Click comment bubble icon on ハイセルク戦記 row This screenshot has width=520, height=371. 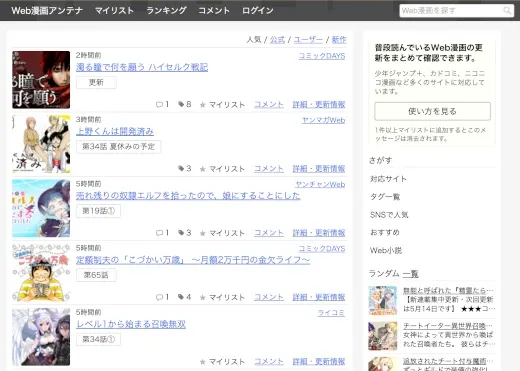[x=159, y=105]
